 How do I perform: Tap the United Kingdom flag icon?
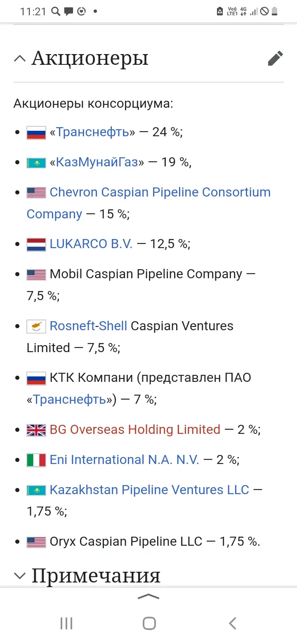(36, 430)
